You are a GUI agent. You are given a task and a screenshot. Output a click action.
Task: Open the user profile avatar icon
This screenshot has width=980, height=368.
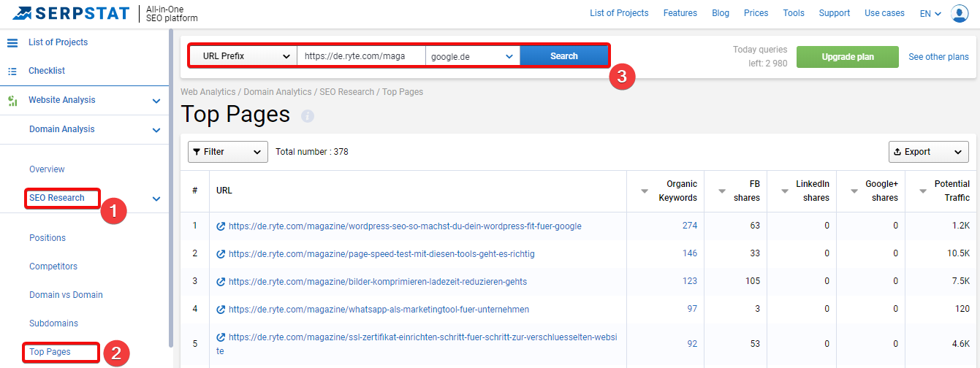(x=960, y=13)
